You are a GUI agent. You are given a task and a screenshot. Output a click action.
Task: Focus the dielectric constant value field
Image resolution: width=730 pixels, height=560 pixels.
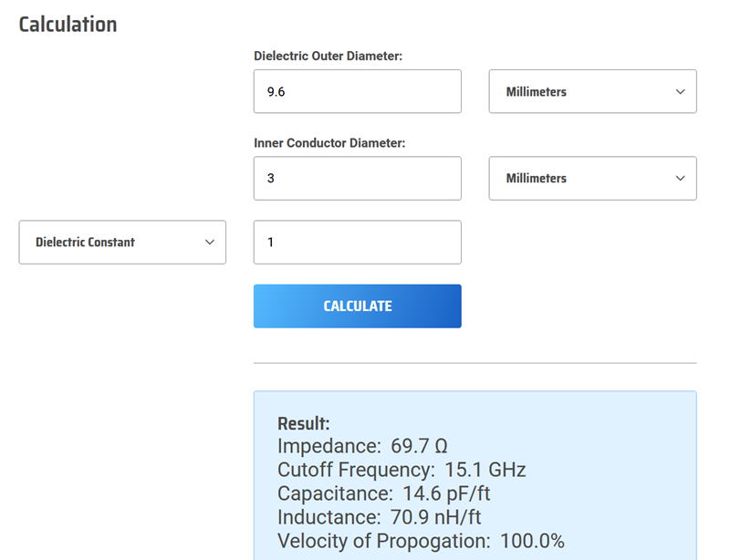coord(357,243)
